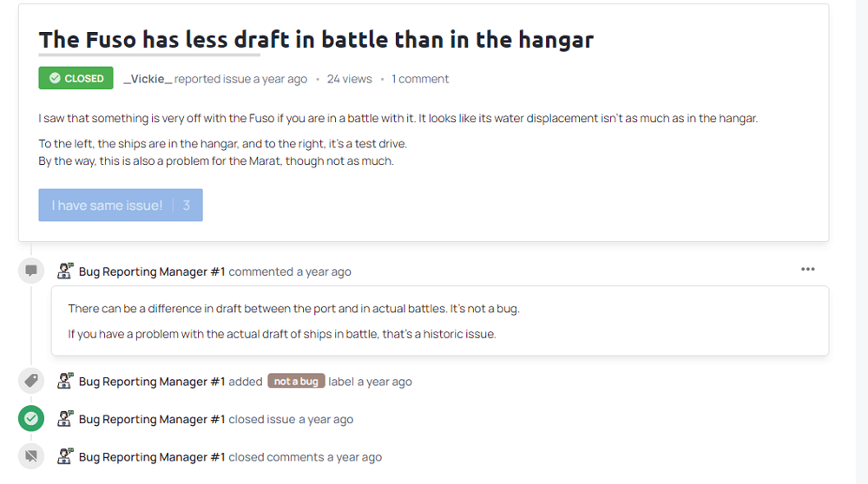Click the 'not a bug' label tag
Image resolution: width=868 pixels, height=484 pixels.
tap(296, 382)
